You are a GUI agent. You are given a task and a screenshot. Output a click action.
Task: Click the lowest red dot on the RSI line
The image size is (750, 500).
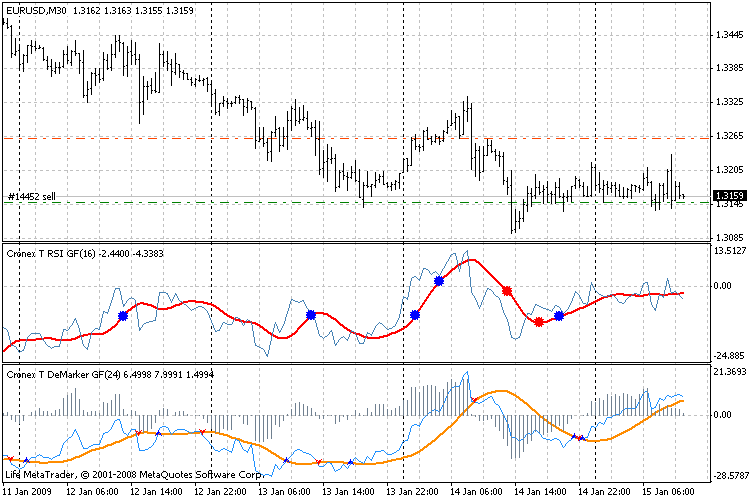[x=539, y=321]
